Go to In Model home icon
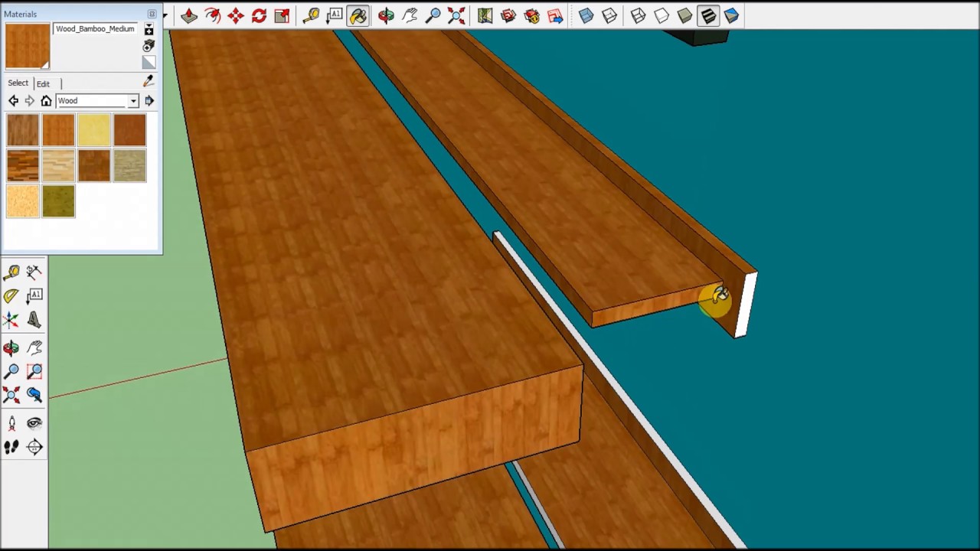 [x=46, y=101]
